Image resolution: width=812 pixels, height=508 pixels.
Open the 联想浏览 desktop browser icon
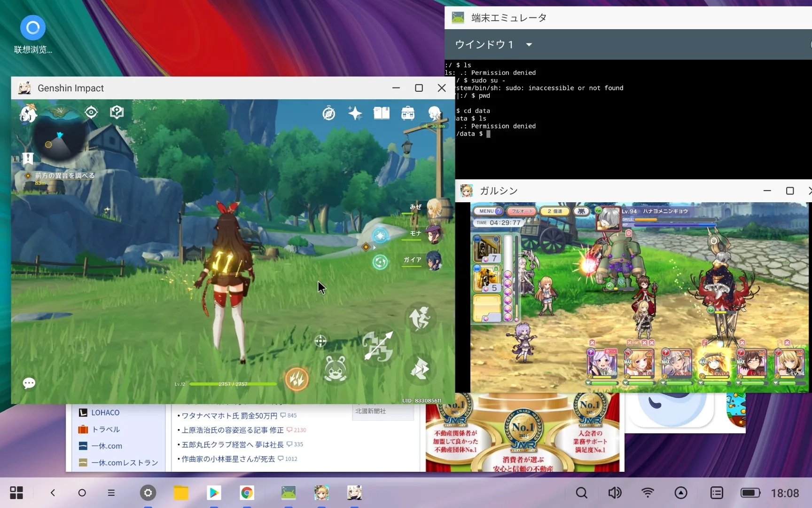tap(33, 35)
